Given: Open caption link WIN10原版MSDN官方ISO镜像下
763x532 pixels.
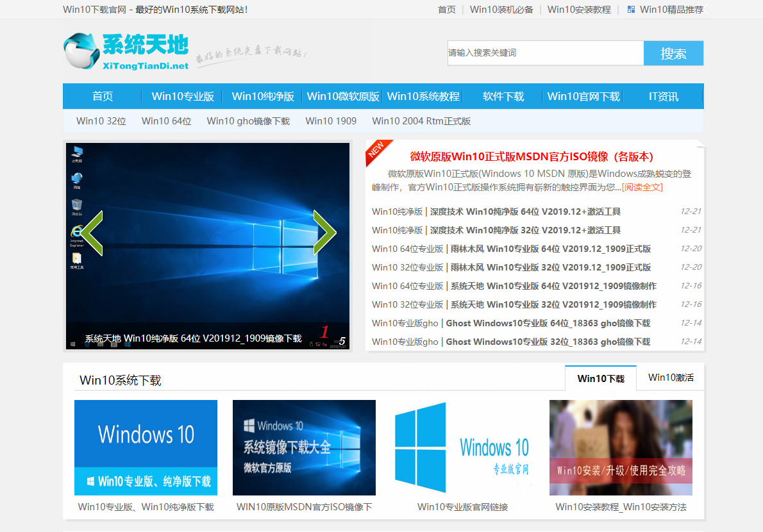Looking at the screenshot, I should 304,507.
